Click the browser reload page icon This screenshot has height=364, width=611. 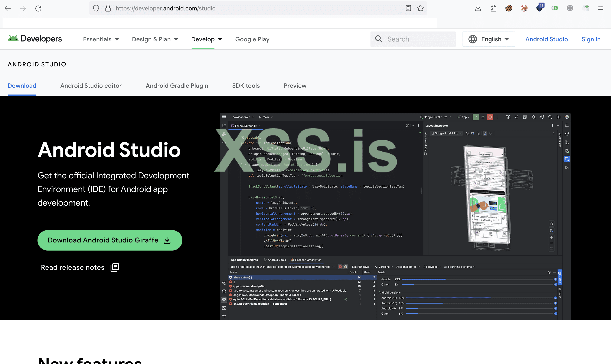[x=38, y=8]
